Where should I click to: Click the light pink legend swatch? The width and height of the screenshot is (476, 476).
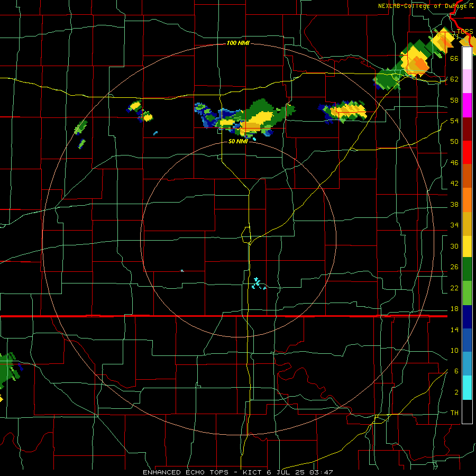(x=467, y=81)
